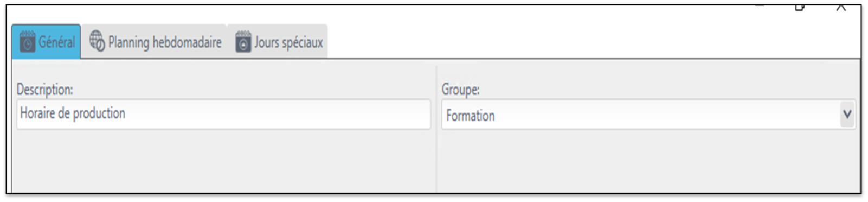The width and height of the screenshot is (868, 202).
Task: Close the window with the X button
Action: point(841,7)
